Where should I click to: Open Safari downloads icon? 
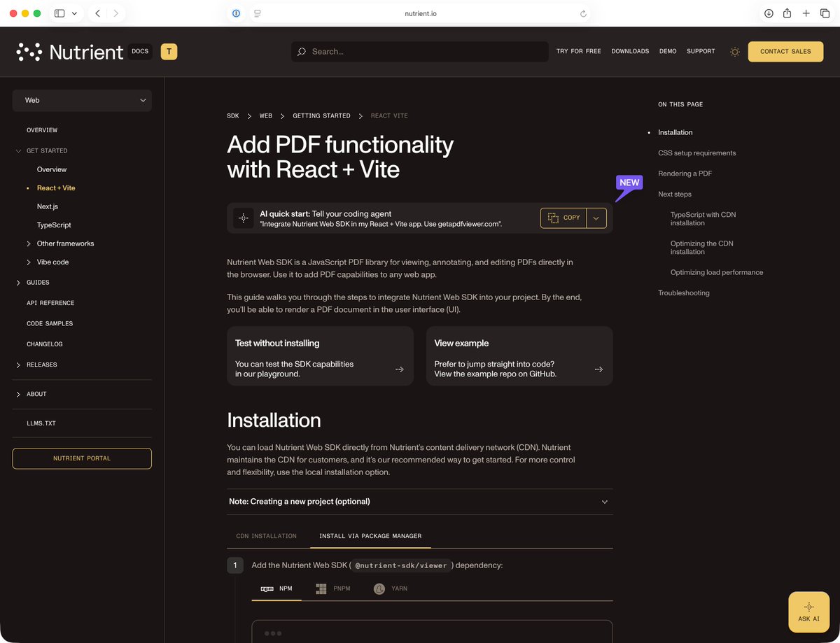click(769, 13)
